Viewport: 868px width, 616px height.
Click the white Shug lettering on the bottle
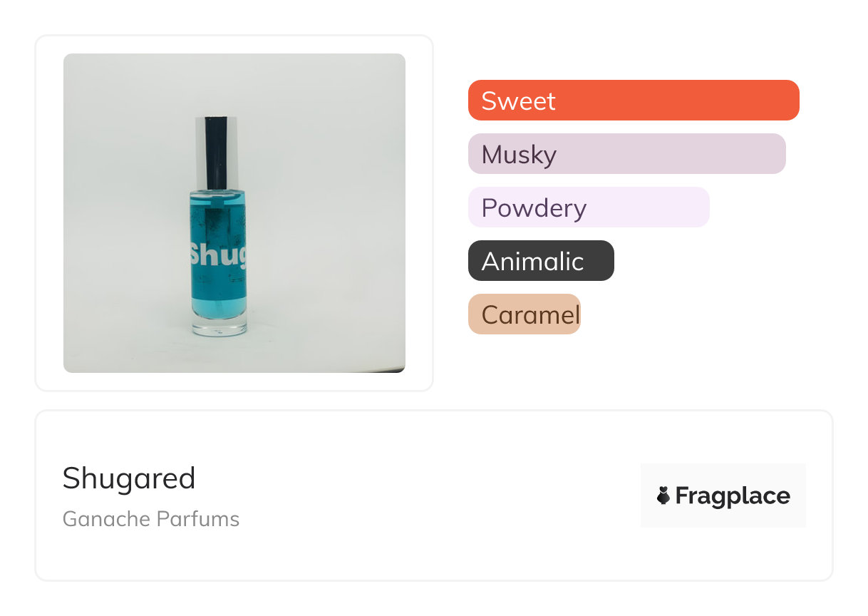pyautogui.click(x=217, y=255)
